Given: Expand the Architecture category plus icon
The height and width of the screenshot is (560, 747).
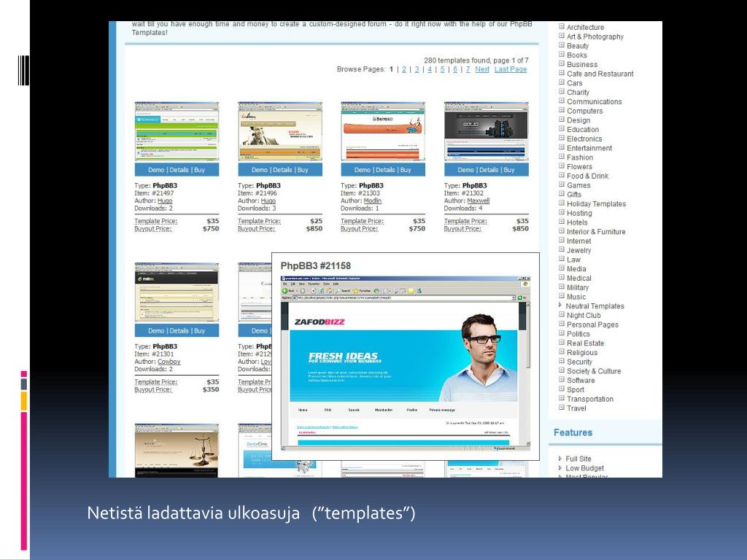Looking at the screenshot, I should tap(561, 27).
